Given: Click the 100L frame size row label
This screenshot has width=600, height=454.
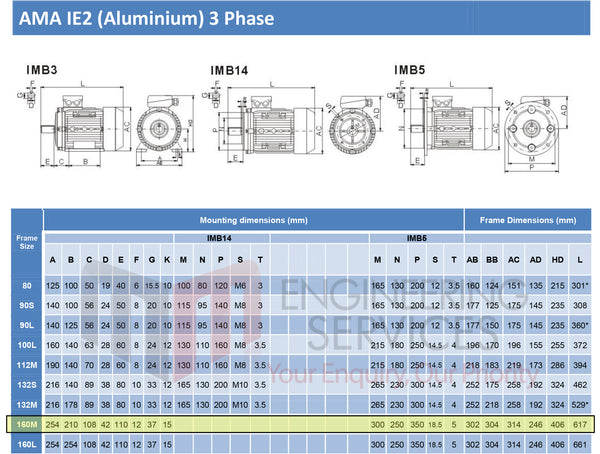Looking at the screenshot, I should (26, 344).
